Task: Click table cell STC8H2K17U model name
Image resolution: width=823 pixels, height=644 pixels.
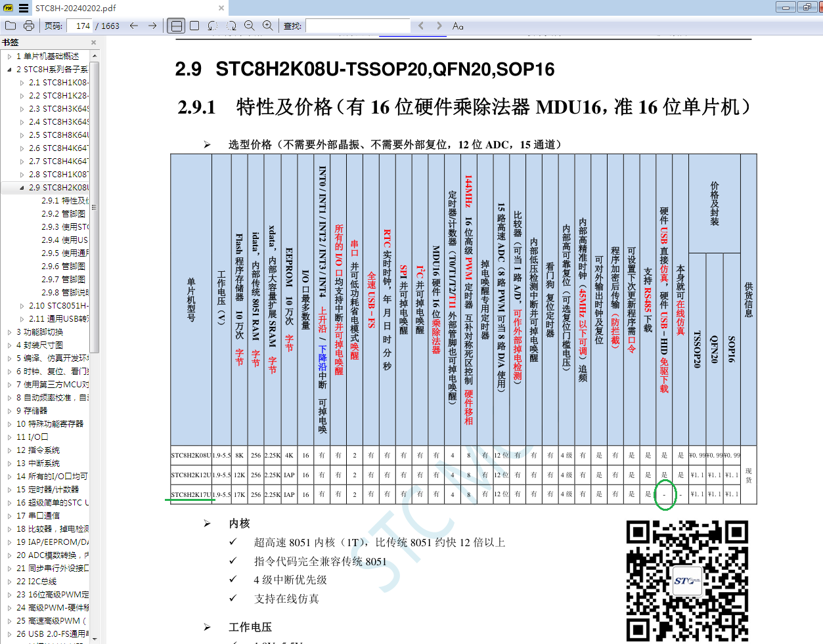Action: pyautogui.click(x=191, y=494)
